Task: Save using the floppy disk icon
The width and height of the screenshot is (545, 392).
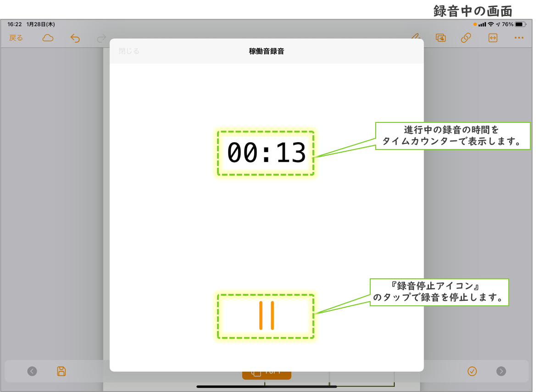Action: coord(61,371)
